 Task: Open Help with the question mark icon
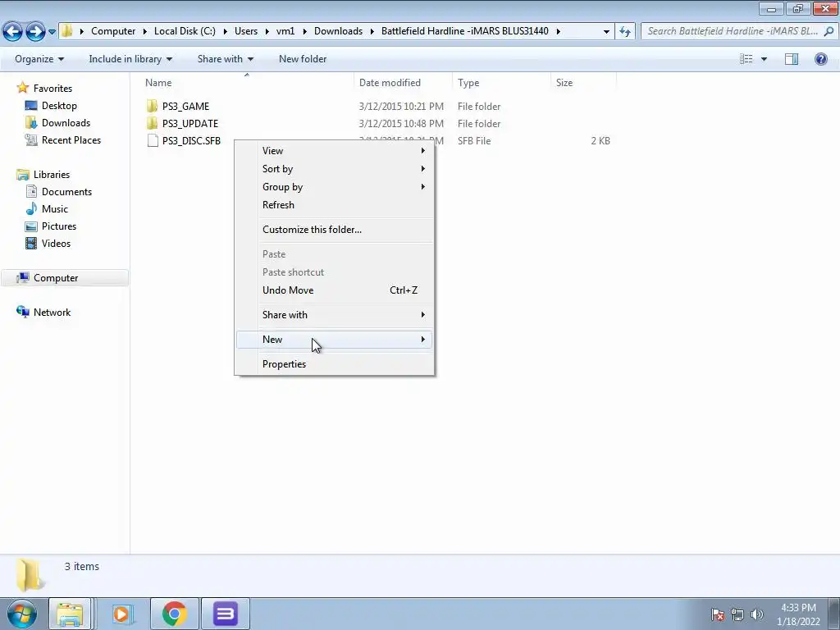pos(820,59)
